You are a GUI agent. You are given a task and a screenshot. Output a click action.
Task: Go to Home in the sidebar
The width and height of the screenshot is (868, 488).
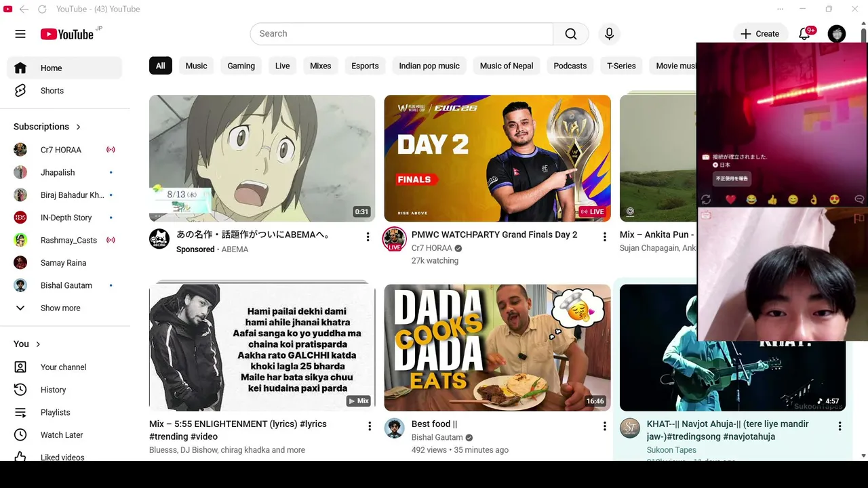click(x=64, y=68)
